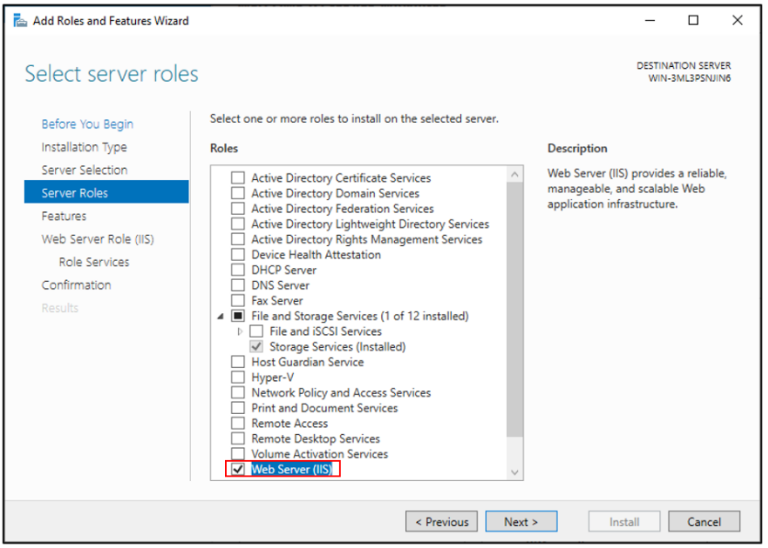Check Host Guardian Service checkbox
This screenshot has height=548, width=768.
(238, 362)
